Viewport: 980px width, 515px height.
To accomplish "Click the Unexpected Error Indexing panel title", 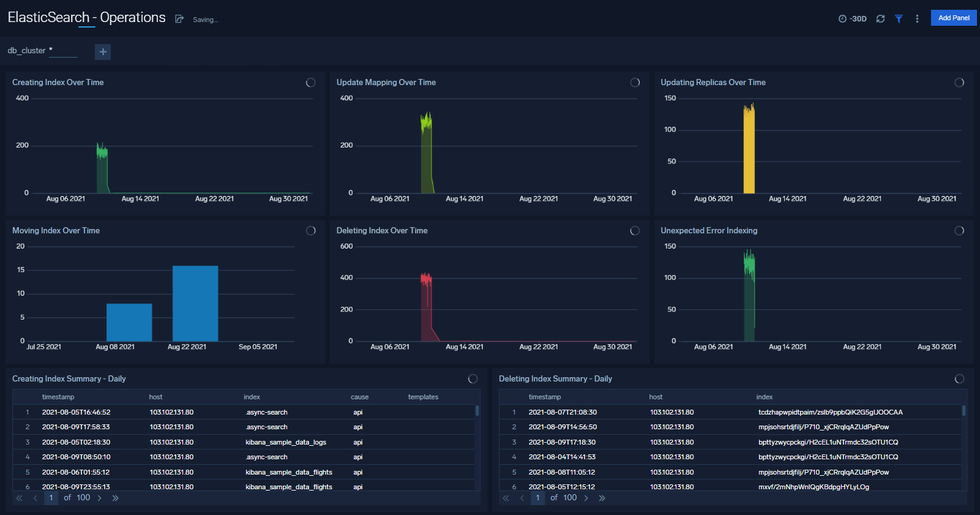I will pos(709,231).
